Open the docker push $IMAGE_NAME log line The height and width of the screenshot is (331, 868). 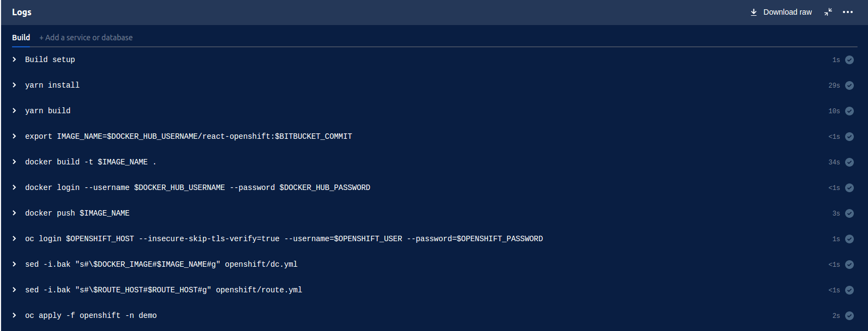point(77,213)
